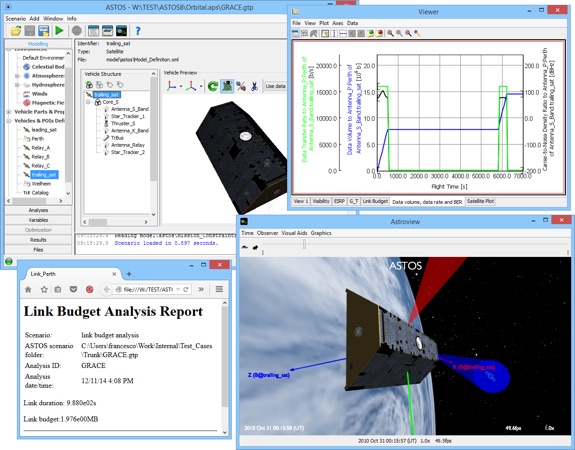This screenshot has width=575, height=450.
Task: Run the simulation with the green play icon
Action: click(x=59, y=31)
